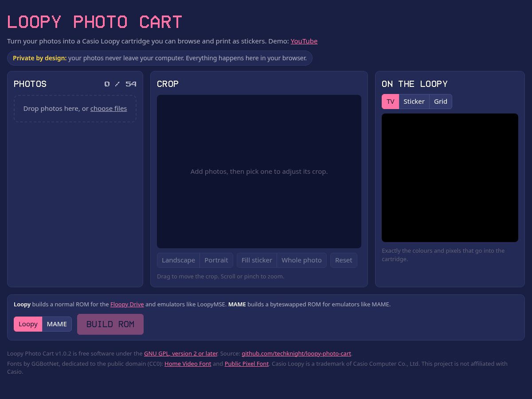Click the black Loopy preview screen
532x399 pixels.
[x=450, y=178]
